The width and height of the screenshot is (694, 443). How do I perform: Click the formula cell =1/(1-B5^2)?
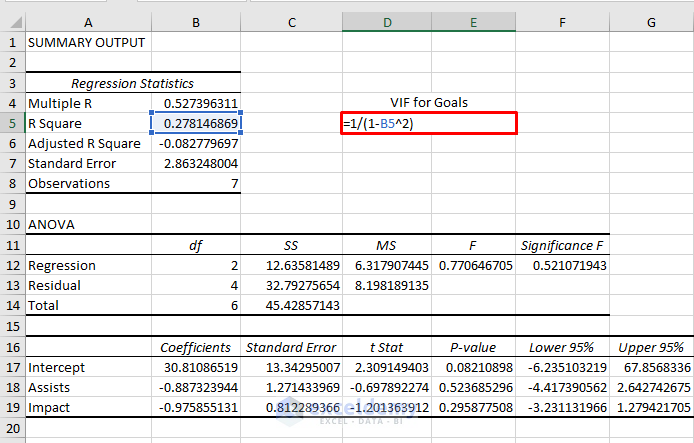[x=429, y=123]
